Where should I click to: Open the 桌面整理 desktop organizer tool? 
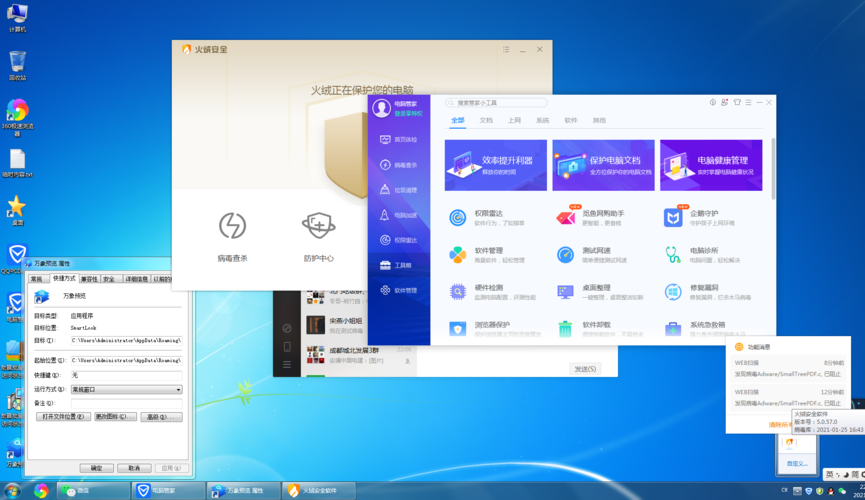pyautogui.click(x=566, y=292)
